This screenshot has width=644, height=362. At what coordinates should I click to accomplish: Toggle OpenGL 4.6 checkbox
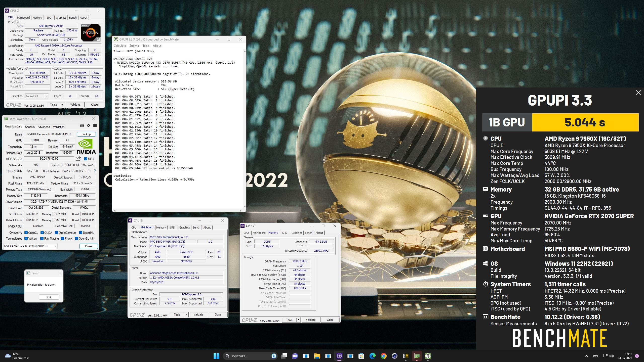pos(76,239)
